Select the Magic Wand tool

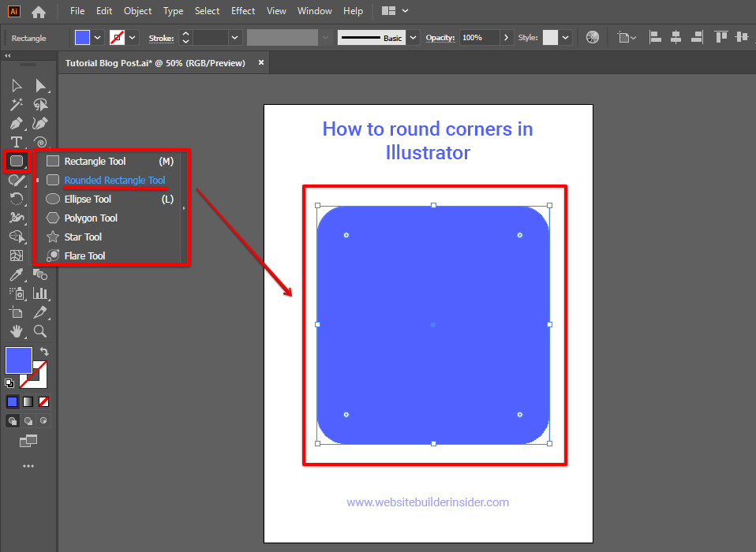click(16, 105)
